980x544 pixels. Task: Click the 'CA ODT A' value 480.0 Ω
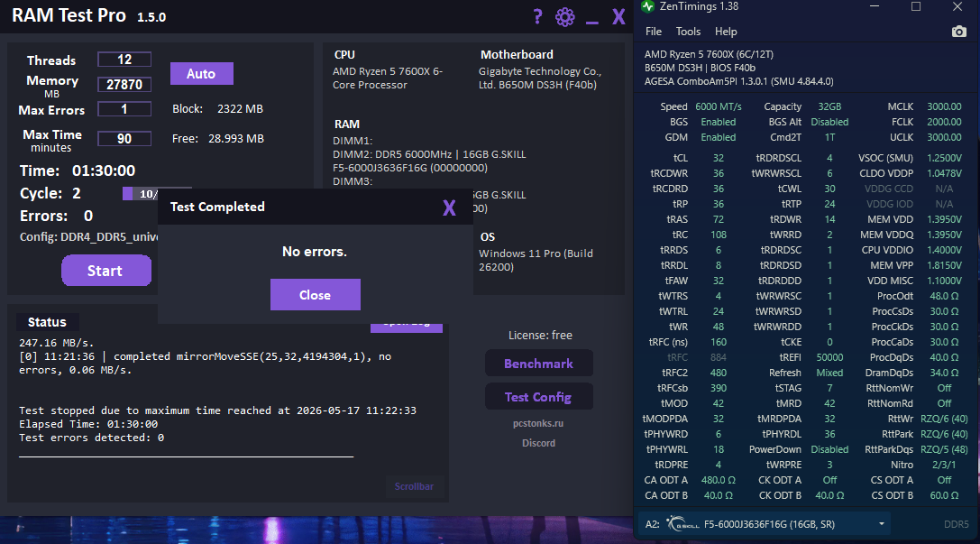point(719,480)
